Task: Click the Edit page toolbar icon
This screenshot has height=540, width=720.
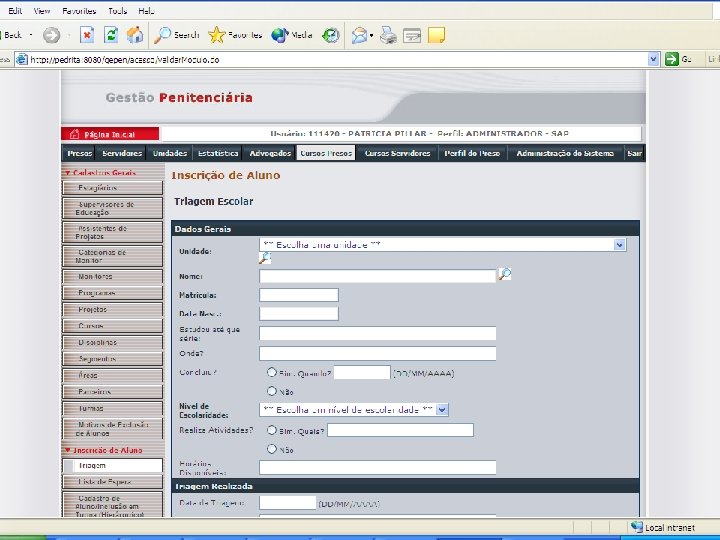Action: 412,35
